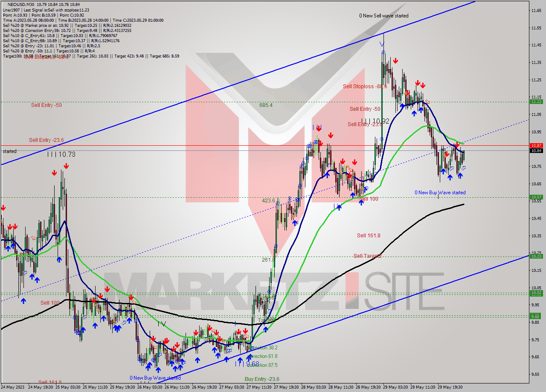Click the 'III 10.73' wave label
546x392 pixels.
tap(61, 154)
